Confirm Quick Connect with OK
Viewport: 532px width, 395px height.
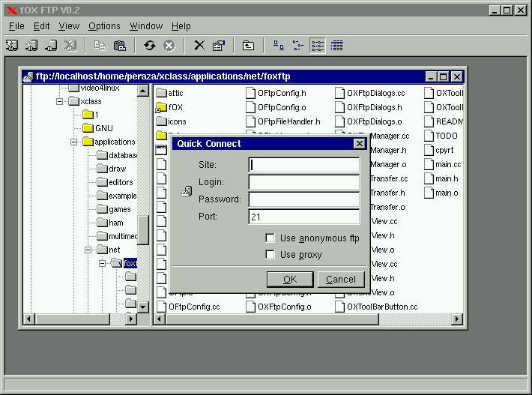[290, 280]
